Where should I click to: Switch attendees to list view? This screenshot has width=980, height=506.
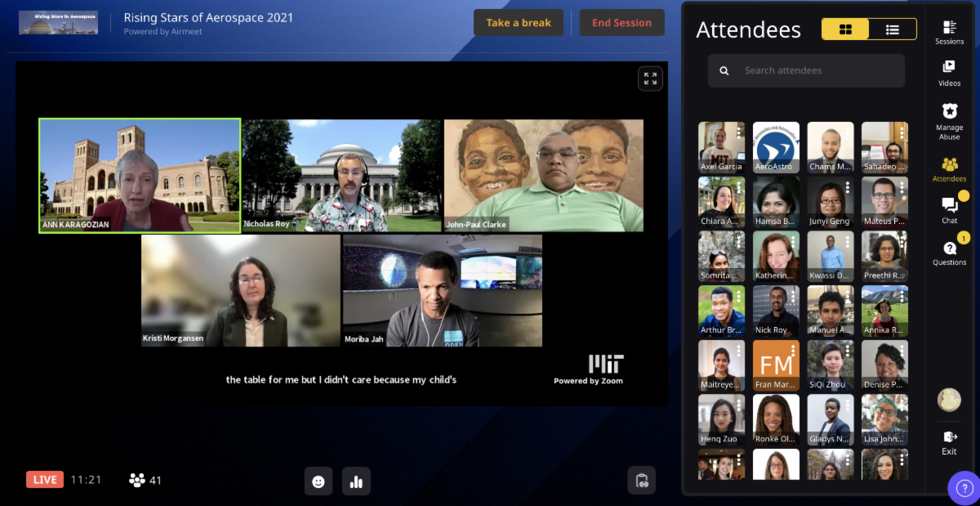pyautogui.click(x=893, y=29)
